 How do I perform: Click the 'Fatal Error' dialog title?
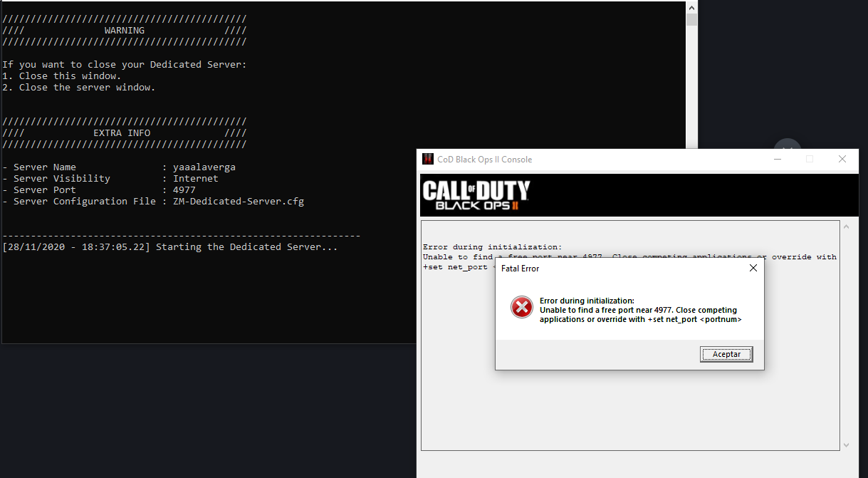pyautogui.click(x=521, y=269)
